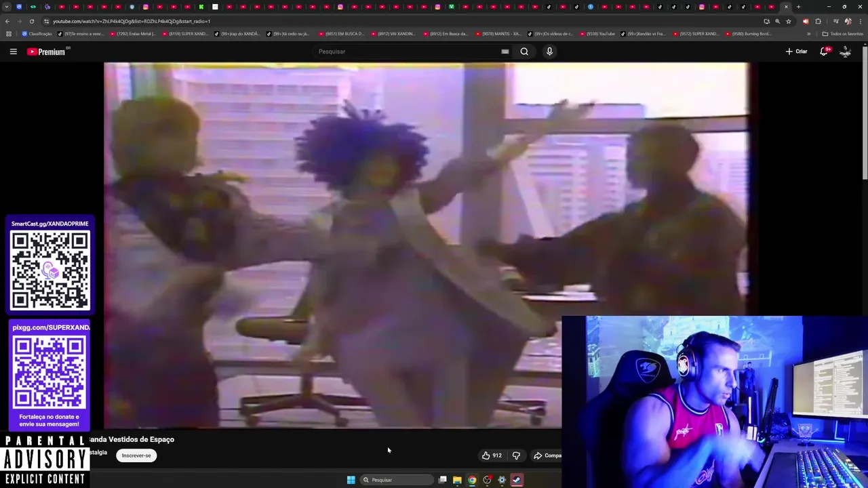The image size is (868, 488).
Task: Expand the tab search dropdown arrow
Action: [7, 7]
